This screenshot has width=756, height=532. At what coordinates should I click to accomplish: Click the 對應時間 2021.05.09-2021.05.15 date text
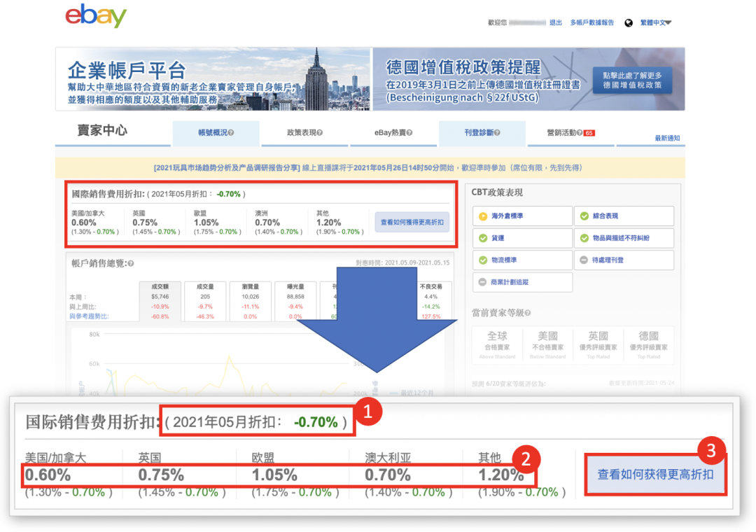[402, 263]
